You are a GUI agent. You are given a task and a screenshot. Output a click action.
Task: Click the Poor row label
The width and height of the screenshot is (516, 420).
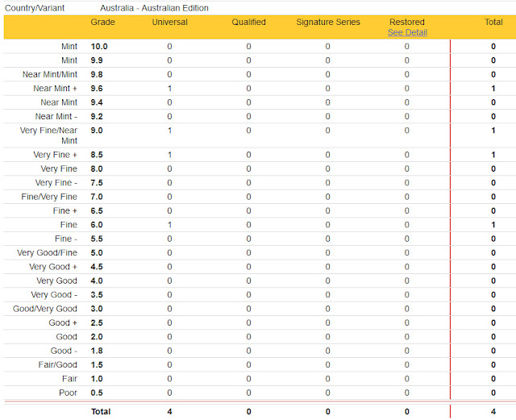(x=68, y=393)
